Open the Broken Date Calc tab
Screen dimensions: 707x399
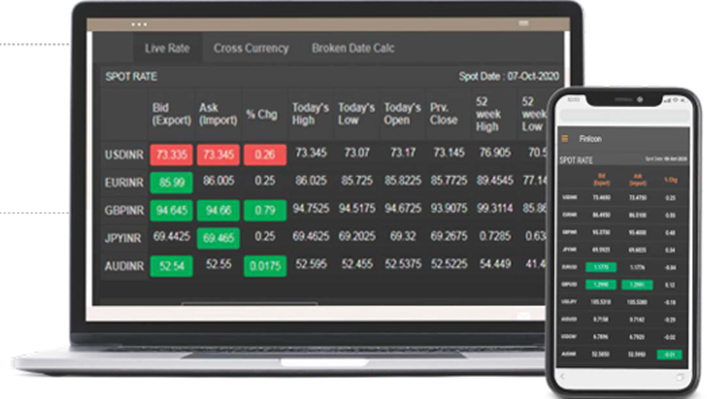353,48
